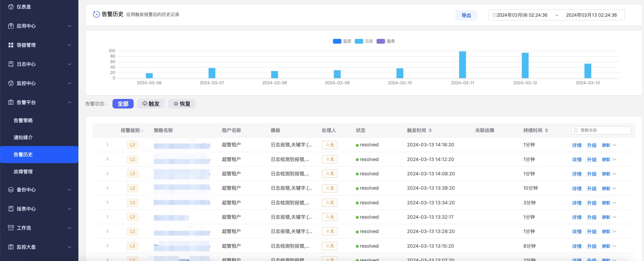Click the 2024-03-11 chart bar
The width and height of the screenshot is (644, 261).
click(463, 65)
